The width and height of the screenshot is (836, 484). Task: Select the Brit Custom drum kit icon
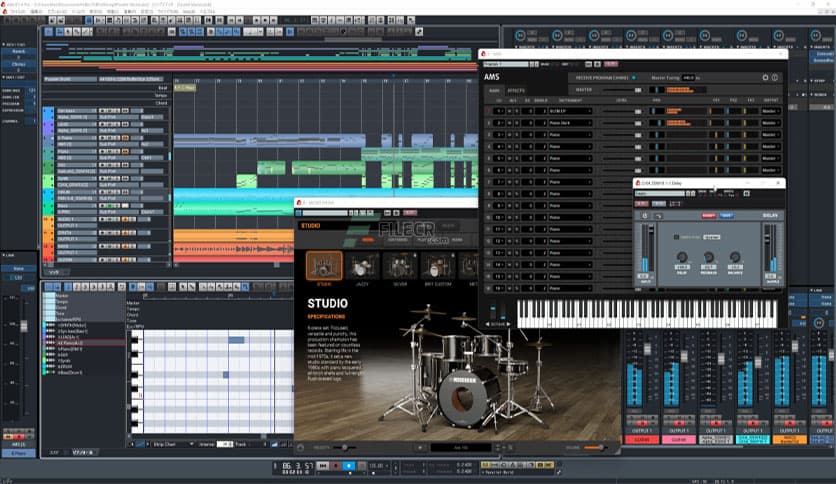(x=437, y=265)
